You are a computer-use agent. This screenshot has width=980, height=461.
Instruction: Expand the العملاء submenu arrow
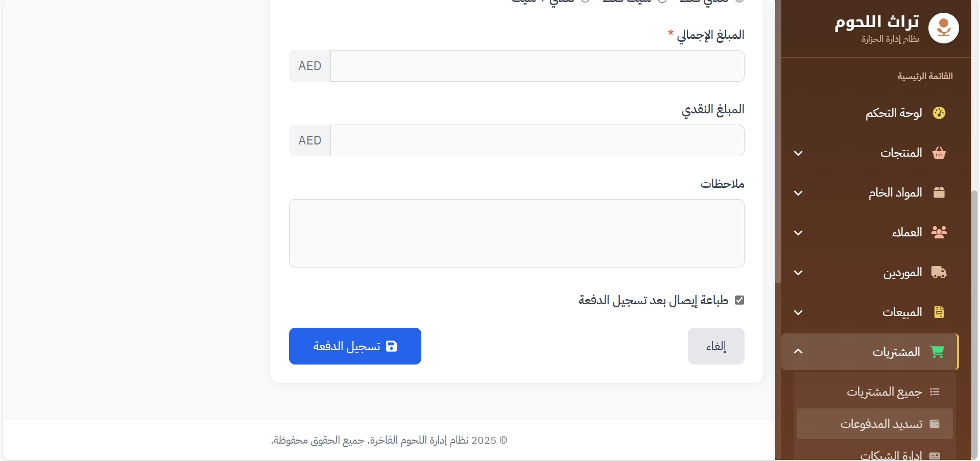pos(798,233)
